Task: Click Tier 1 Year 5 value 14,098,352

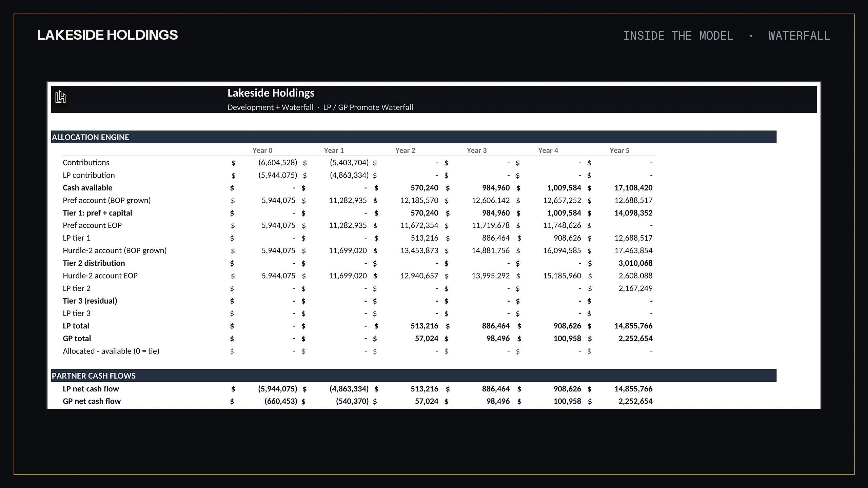Action: point(633,212)
